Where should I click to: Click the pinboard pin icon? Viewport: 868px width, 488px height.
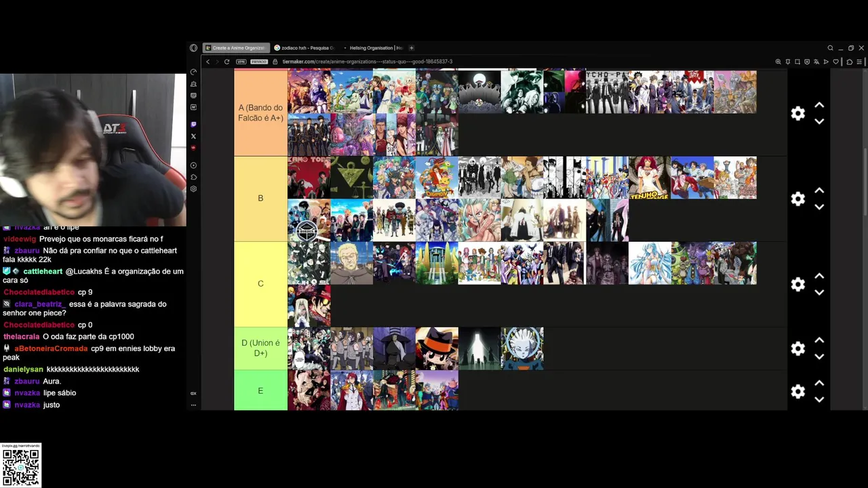pos(788,62)
